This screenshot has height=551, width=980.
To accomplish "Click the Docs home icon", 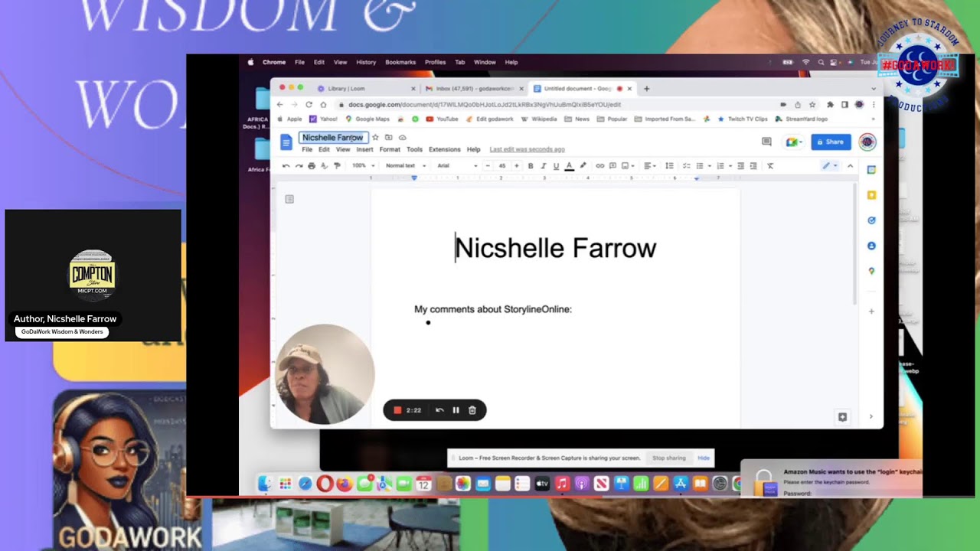I will tap(286, 142).
